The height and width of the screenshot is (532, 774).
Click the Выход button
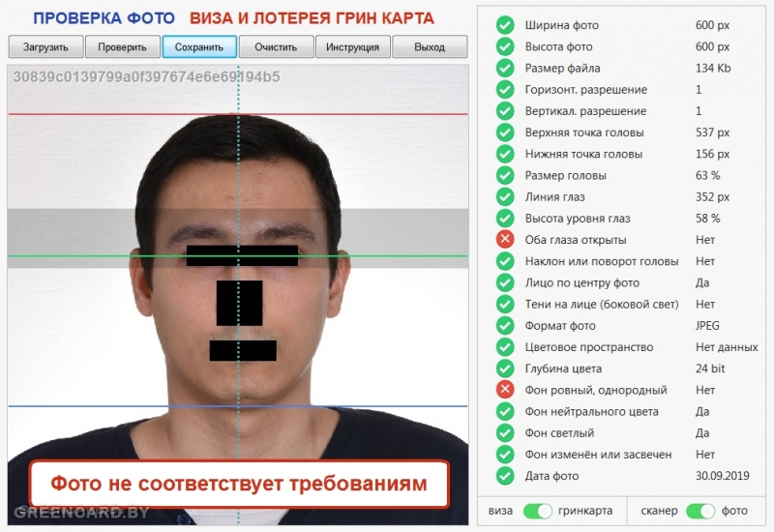pyautogui.click(x=430, y=46)
